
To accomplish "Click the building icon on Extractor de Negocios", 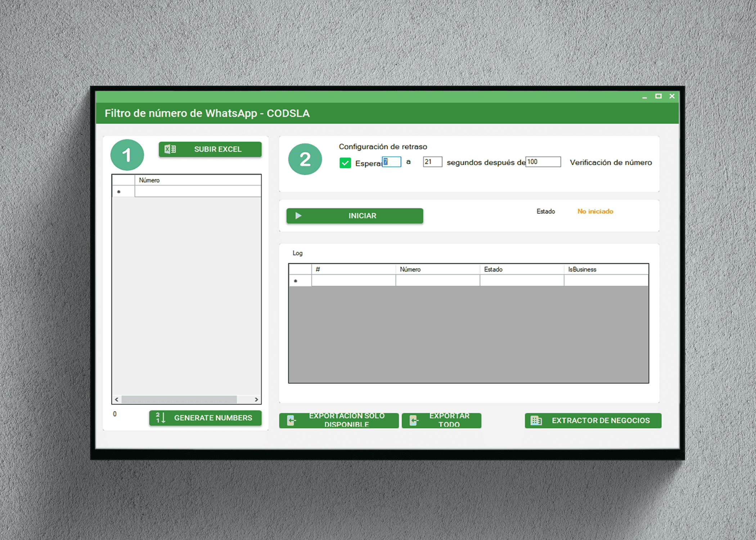I will pos(536,420).
